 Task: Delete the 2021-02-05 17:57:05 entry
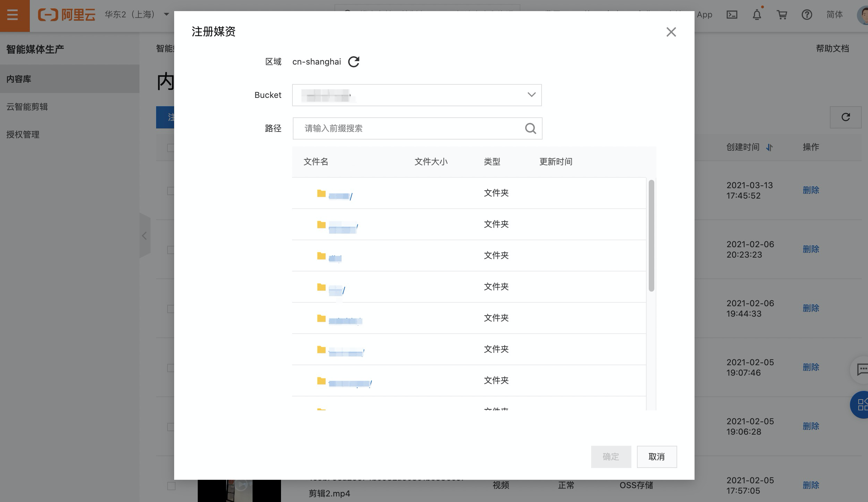[811, 485]
